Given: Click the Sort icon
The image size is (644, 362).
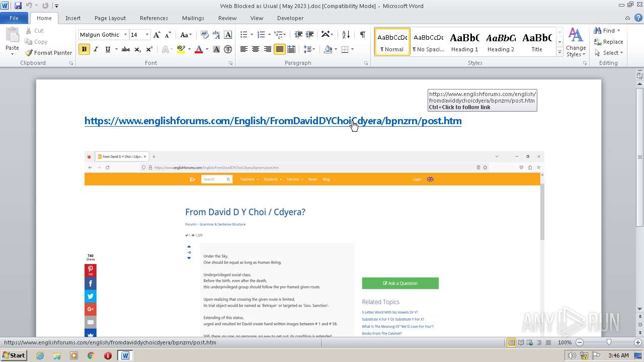Looking at the screenshot, I should [346, 35].
